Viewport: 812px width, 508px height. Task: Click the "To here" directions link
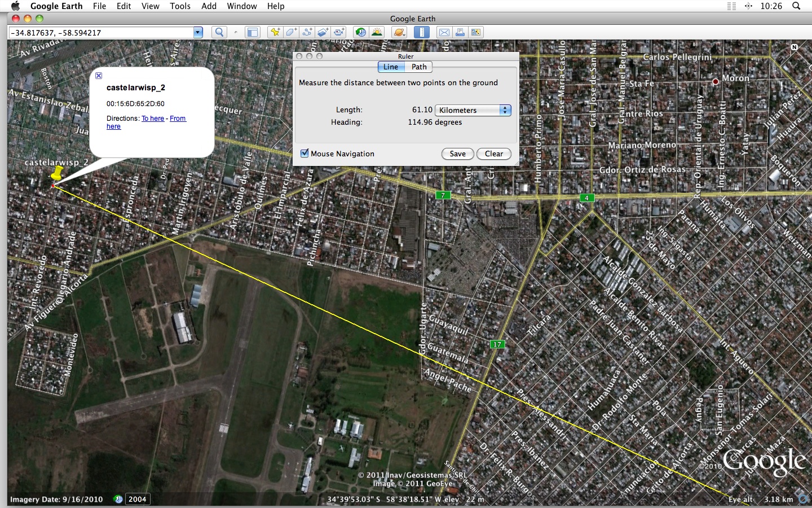point(153,119)
